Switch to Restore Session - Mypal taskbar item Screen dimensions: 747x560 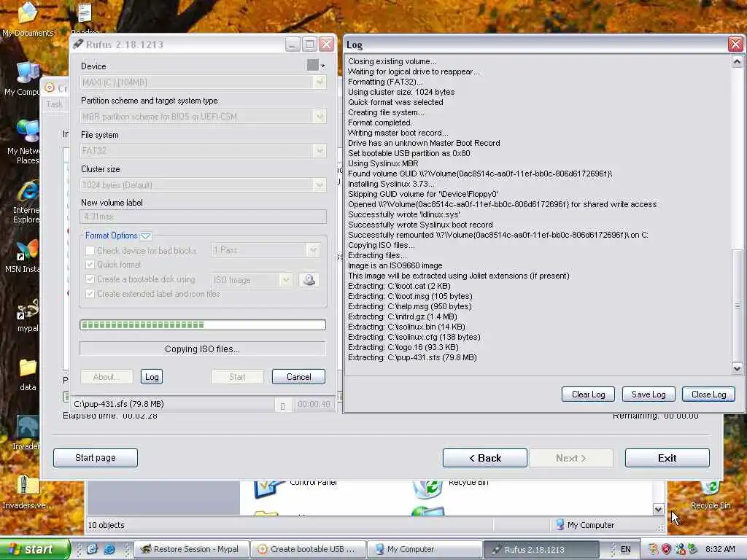click(x=190, y=549)
